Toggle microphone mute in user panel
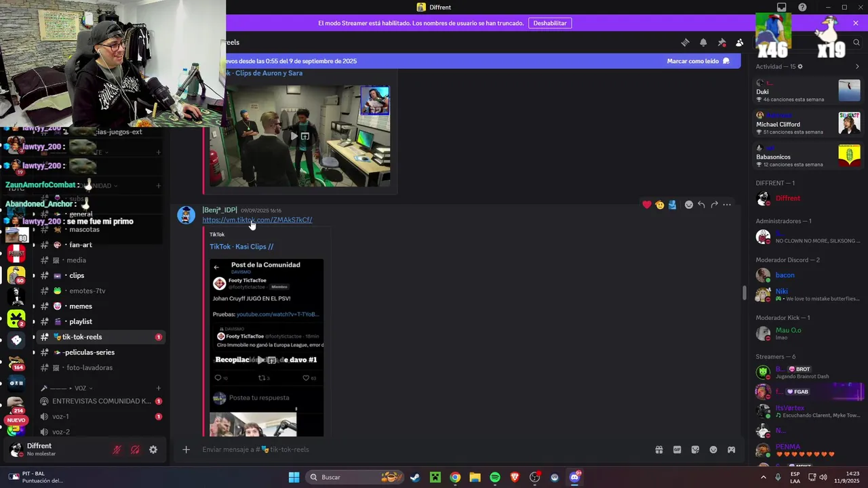The height and width of the screenshot is (488, 868). [117, 449]
